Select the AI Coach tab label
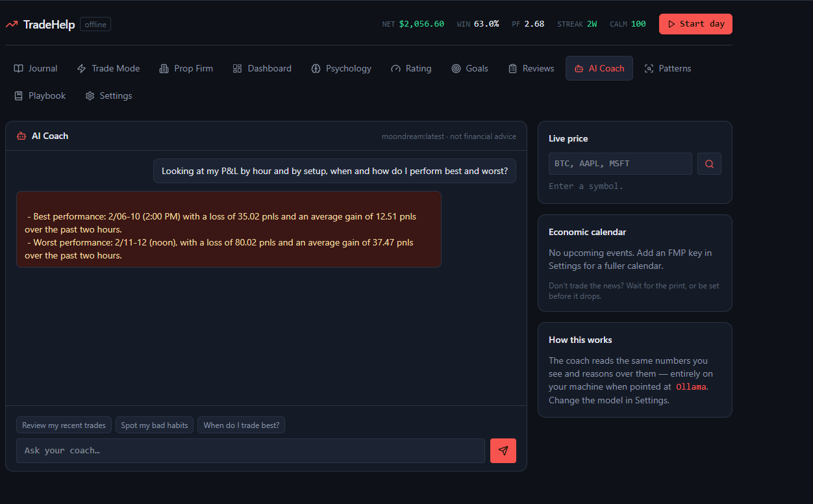813x504 pixels. 607,68
